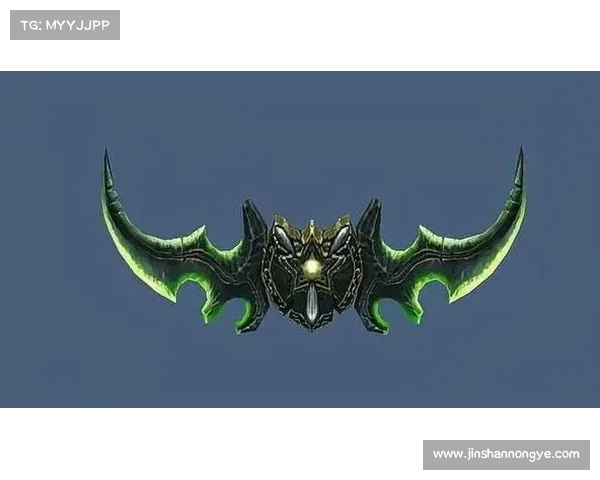Click the white area below the image

click(x=200, y=445)
